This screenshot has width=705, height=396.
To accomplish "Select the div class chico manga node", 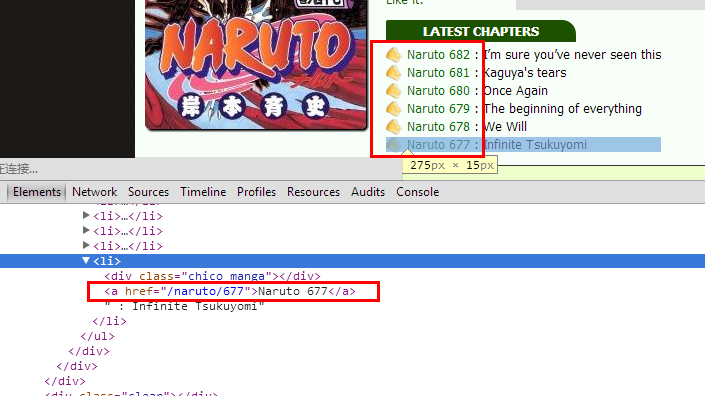I will click(212, 276).
